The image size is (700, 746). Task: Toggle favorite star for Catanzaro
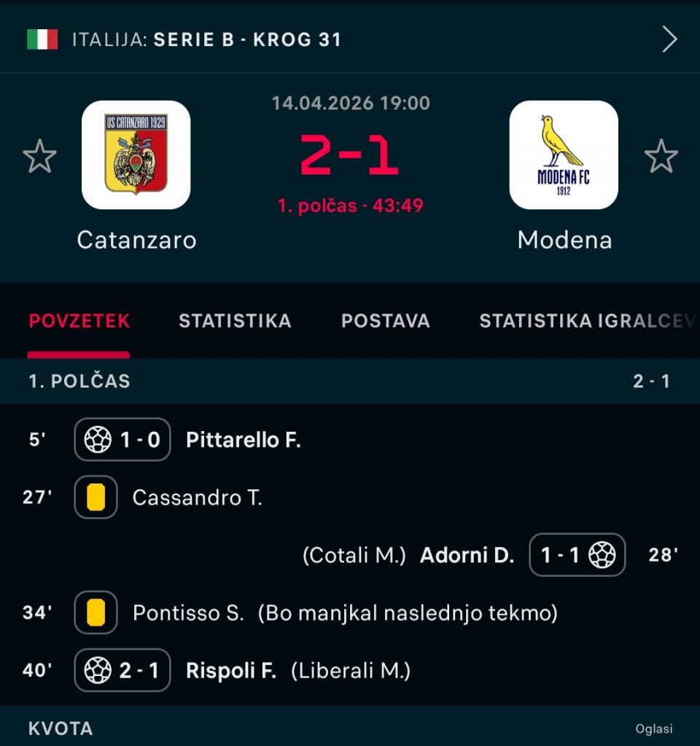click(39, 157)
